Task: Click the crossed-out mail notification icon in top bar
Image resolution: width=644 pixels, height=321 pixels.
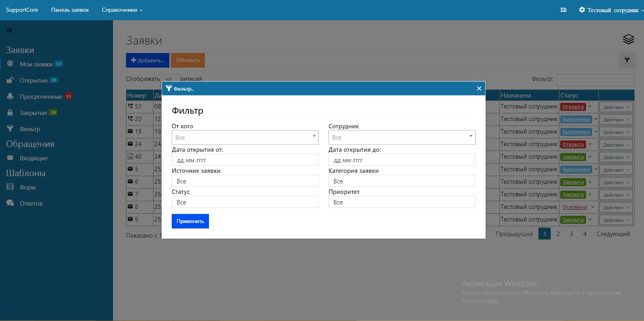Action: (563, 10)
